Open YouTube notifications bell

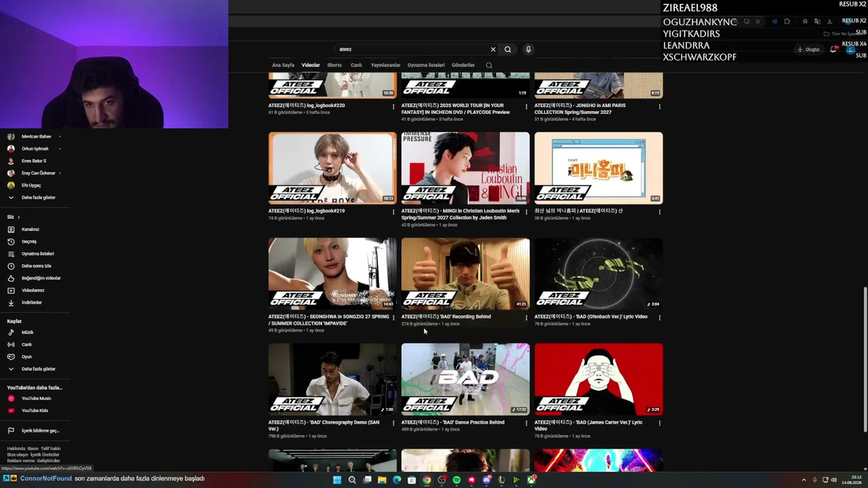coord(833,49)
